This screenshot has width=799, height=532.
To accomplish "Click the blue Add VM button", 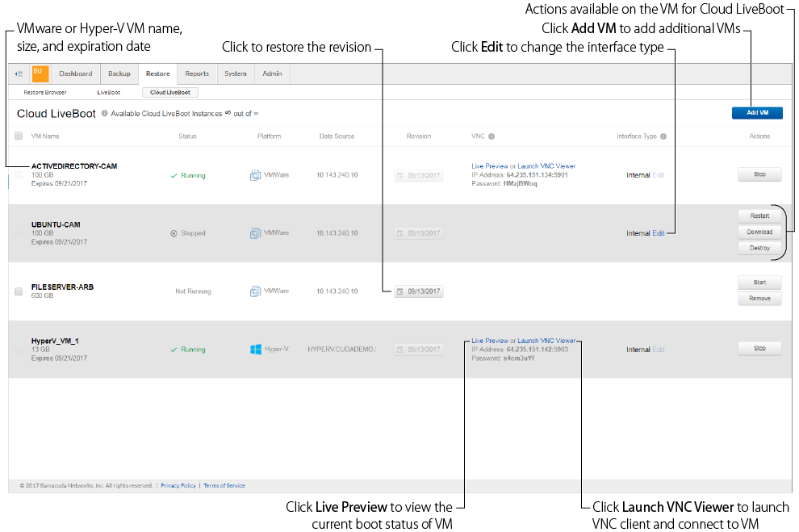I will (757, 113).
